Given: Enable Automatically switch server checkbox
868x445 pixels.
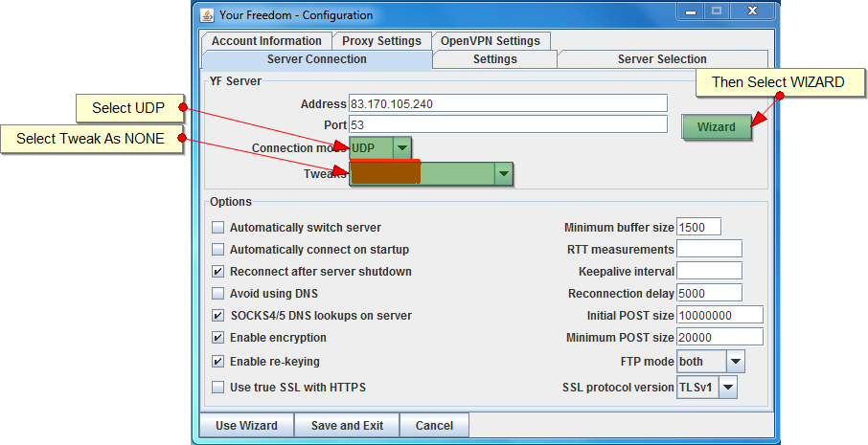Looking at the screenshot, I should click(218, 227).
